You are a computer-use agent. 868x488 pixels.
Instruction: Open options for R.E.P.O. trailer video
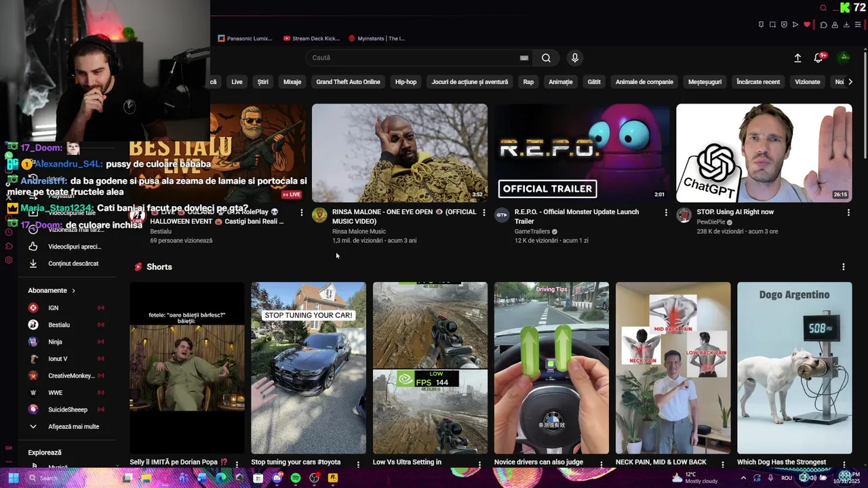tap(666, 213)
